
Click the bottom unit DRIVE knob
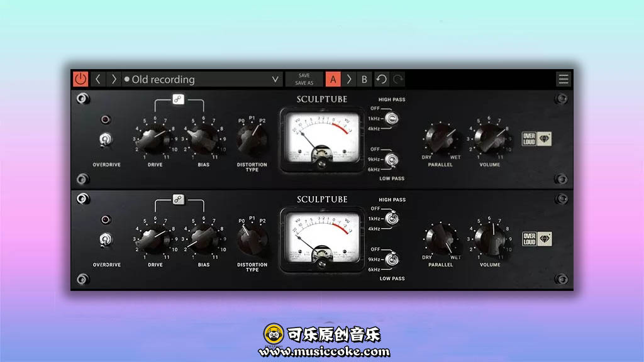coord(155,239)
